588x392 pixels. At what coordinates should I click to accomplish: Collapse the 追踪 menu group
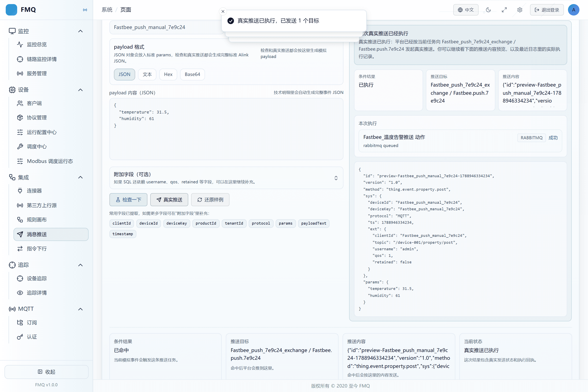[x=80, y=265]
